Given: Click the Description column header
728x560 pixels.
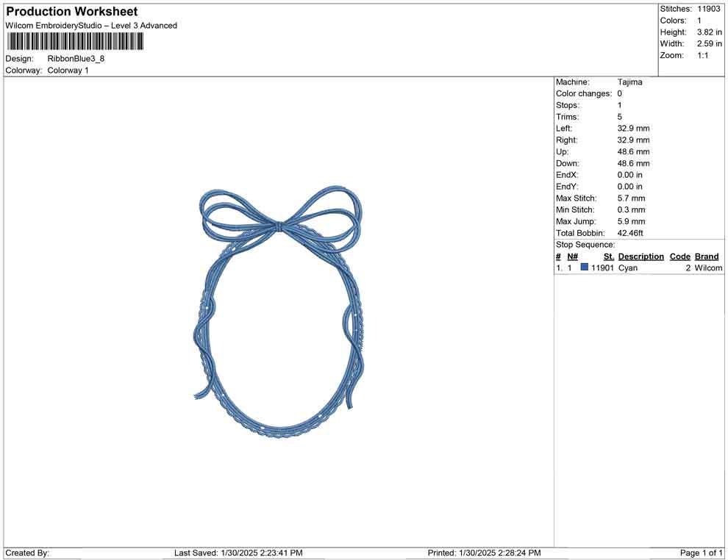Looking at the screenshot, I should [x=640, y=256].
